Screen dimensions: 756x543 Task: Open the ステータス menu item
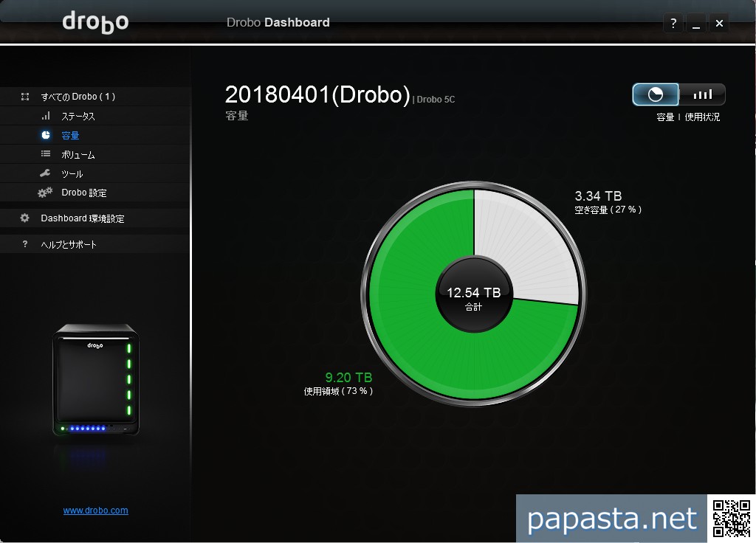(78, 117)
